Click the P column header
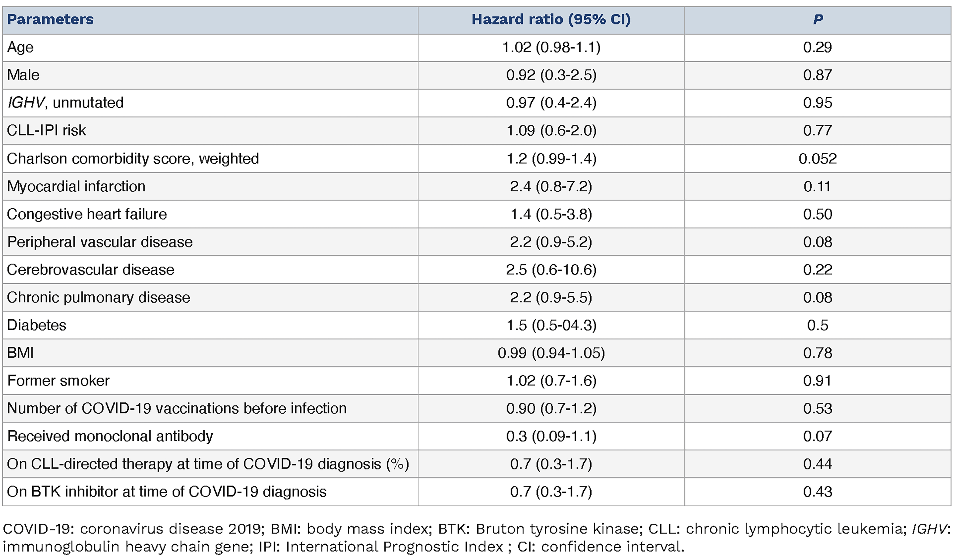The height and width of the screenshot is (560, 958). [x=818, y=19]
